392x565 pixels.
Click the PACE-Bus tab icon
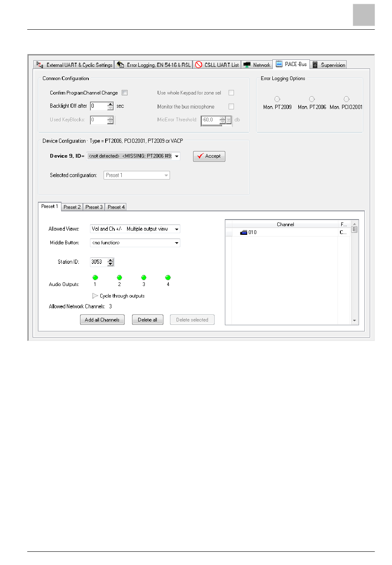(x=279, y=64)
